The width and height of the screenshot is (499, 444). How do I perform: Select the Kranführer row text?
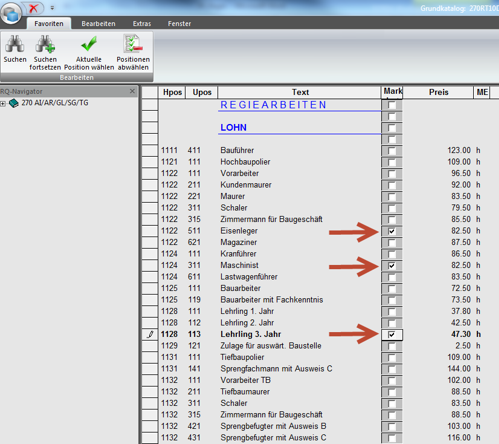pos(238,254)
